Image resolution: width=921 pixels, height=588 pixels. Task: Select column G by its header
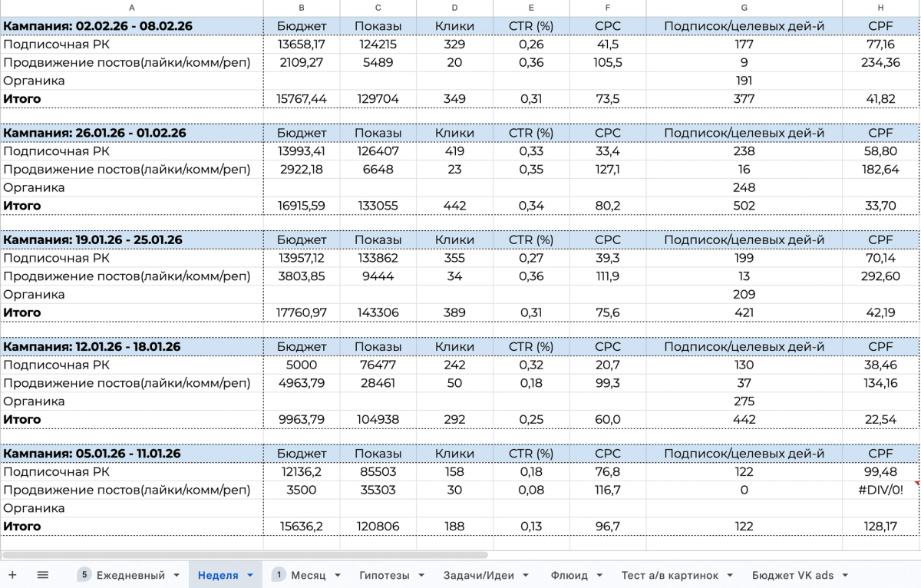[744, 8]
